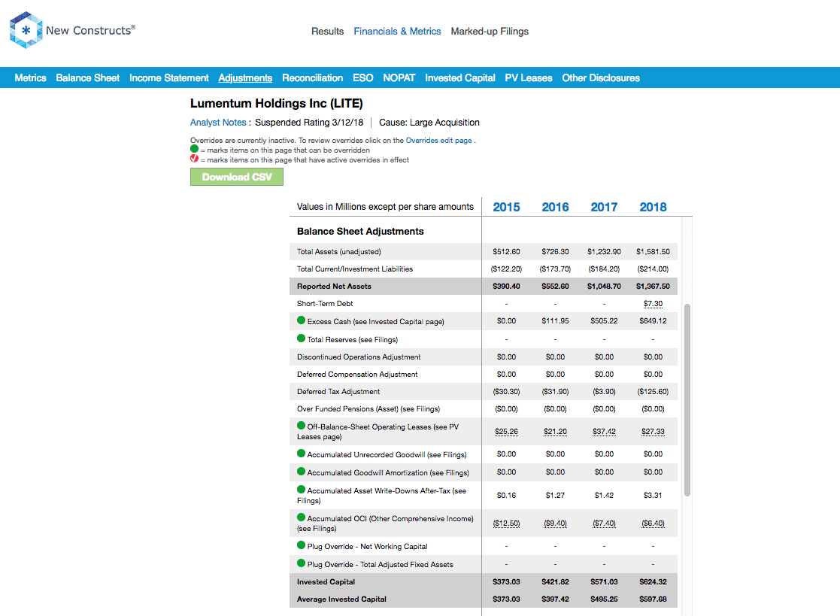The width and height of the screenshot is (840, 616).
Task: Follow the Overrides edit page link
Action: (438, 141)
